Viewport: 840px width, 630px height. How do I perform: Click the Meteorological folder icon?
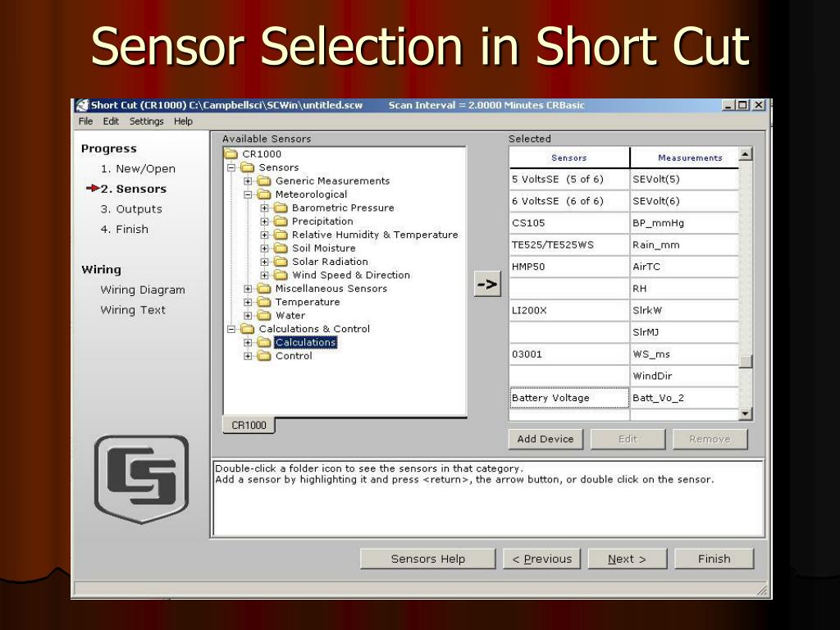(x=264, y=194)
